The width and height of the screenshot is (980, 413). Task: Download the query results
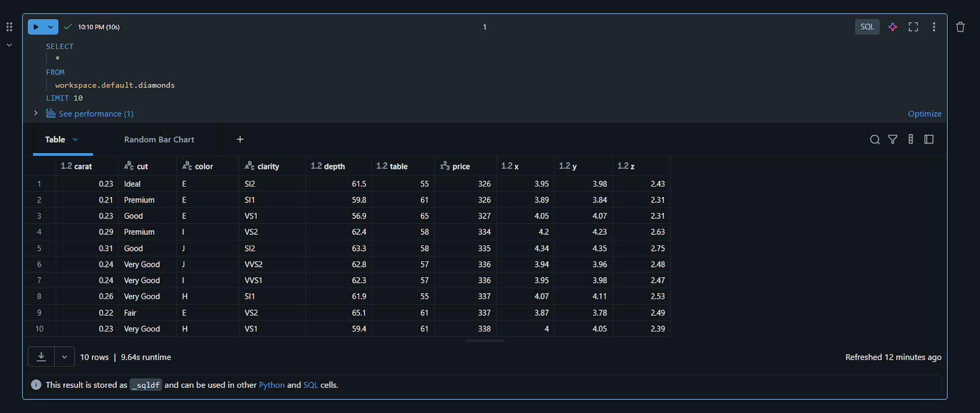pos(41,357)
